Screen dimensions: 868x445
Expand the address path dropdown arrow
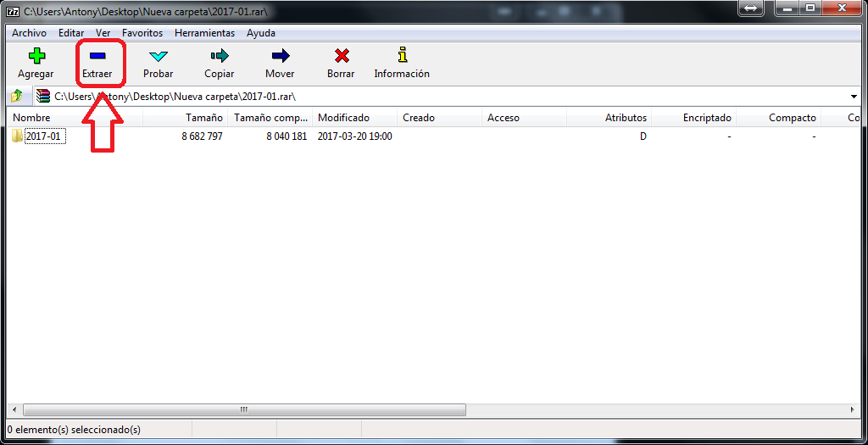(854, 97)
